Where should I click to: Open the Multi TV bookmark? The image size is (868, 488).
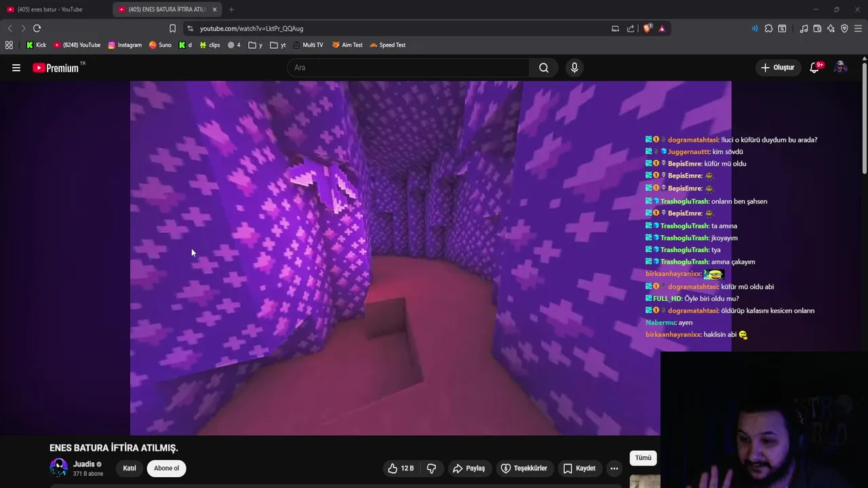coord(308,45)
